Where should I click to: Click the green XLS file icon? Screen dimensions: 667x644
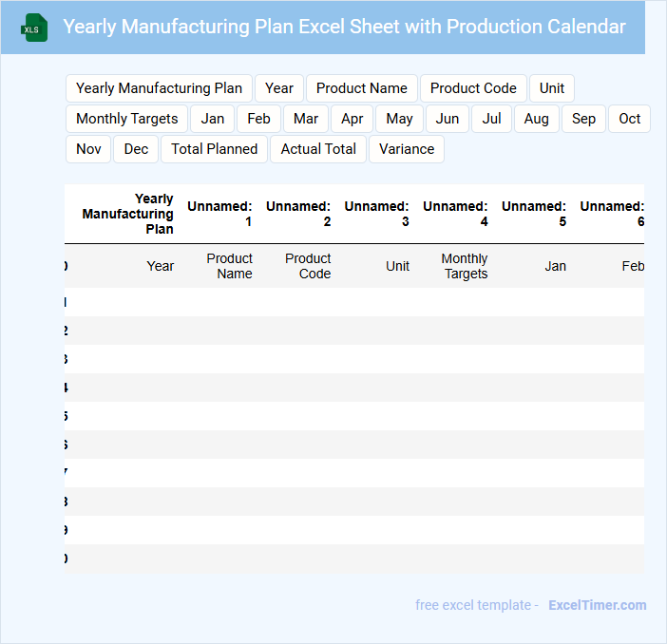[34, 28]
